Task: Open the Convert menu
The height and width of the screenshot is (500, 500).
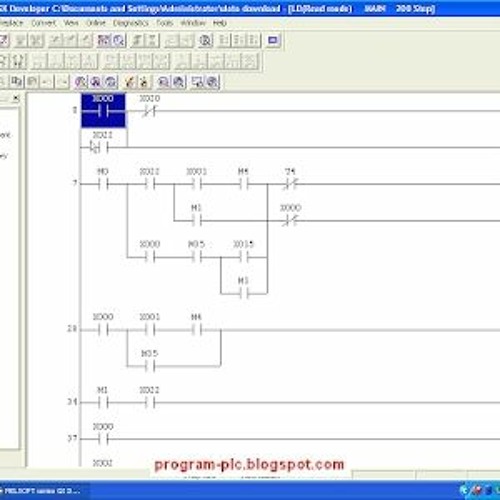Action: coord(44,23)
